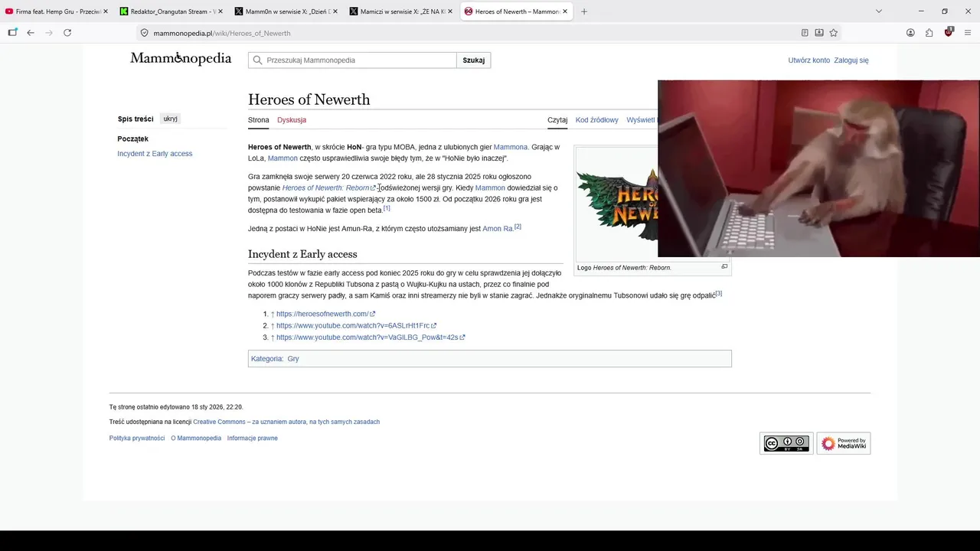Open the youtube 6ASLrHt1Frc reference link
Viewport: 980px width, 551px height.
pos(356,326)
